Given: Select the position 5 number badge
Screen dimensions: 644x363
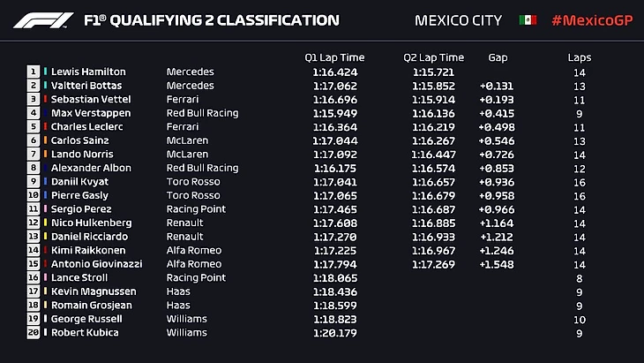Looking at the screenshot, I should coord(34,127).
